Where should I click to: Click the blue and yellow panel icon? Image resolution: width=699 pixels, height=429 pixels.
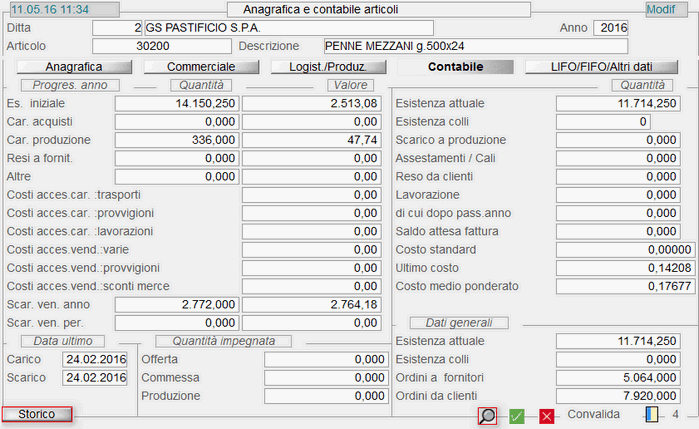[652, 415]
